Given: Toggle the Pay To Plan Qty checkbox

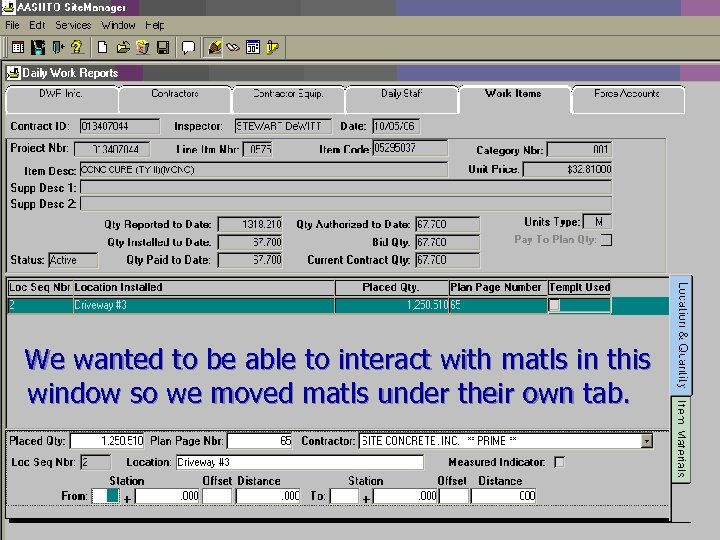Looking at the screenshot, I should coord(606,240).
